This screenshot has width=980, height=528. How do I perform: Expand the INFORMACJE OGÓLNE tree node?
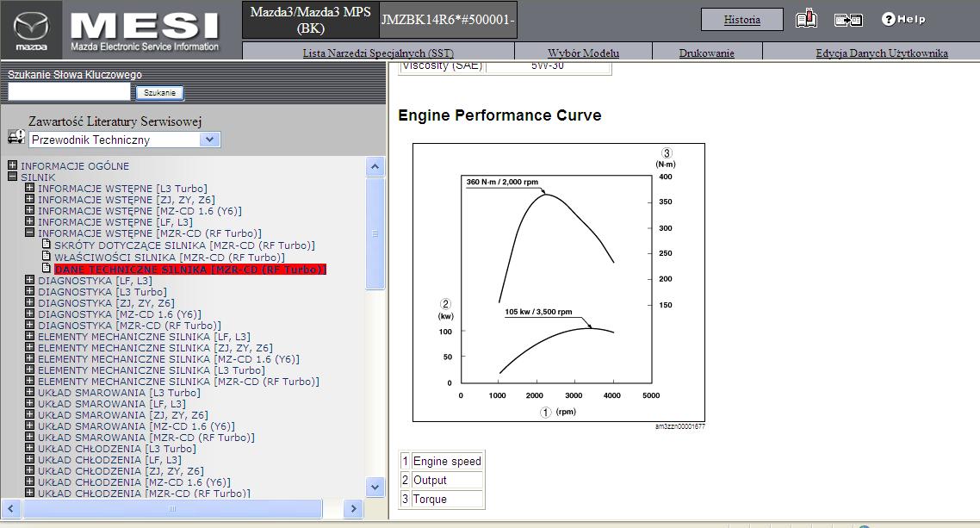click(13, 166)
